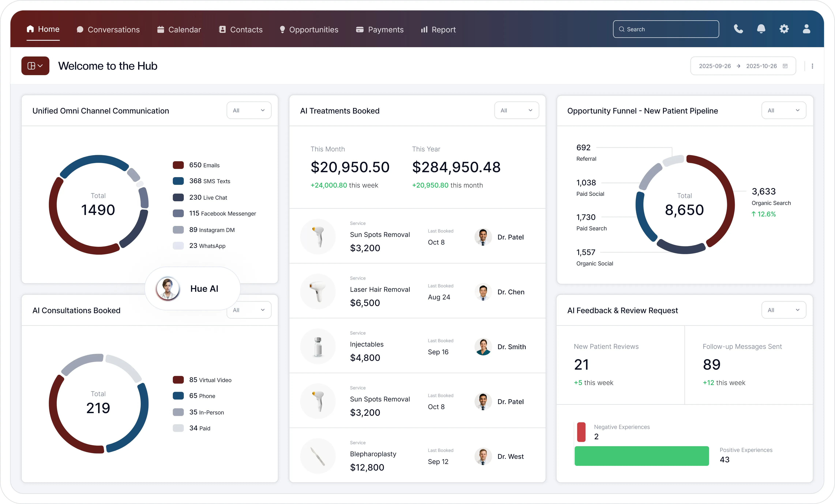Image resolution: width=835 pixels, height=504 pixels.
Task: Select the 2025-09-26 start date
Action: [715, 66]
